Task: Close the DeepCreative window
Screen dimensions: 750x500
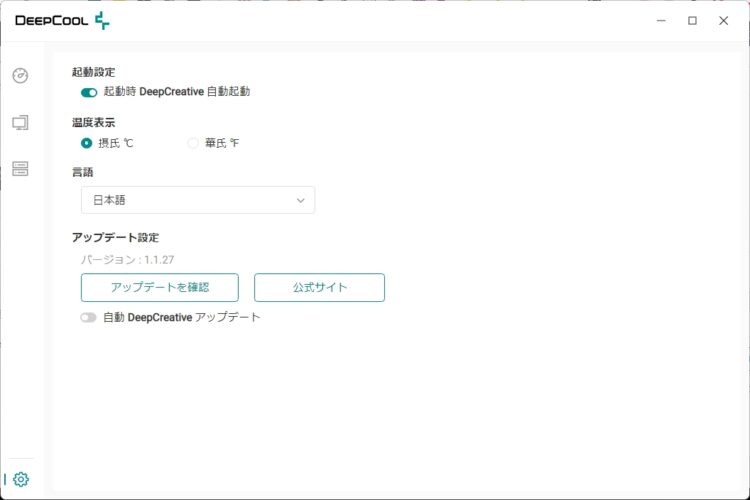Action: pyautogui.click(x=723, y=20)
